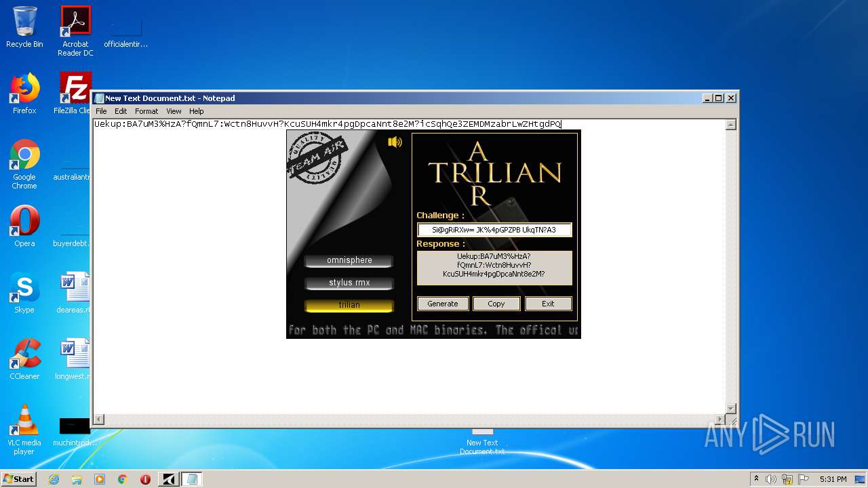Open Opera desktop icon
This screenshot has width=868, height=488.
[24, 226]
